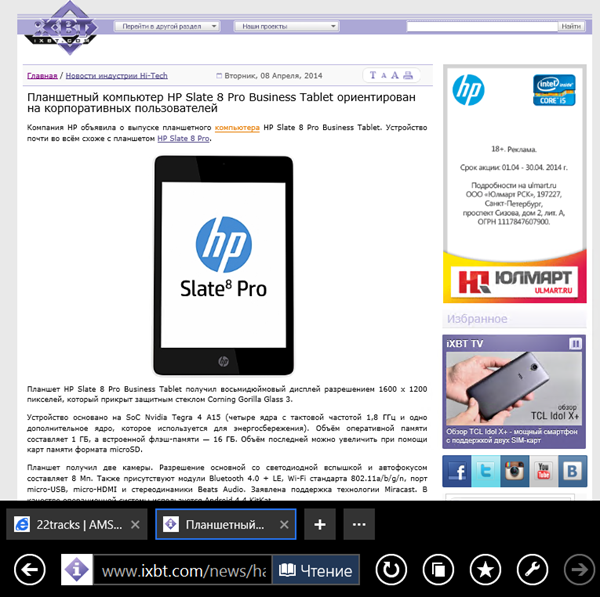
Task: Expand the Наши проекты dropdown
Action: 286,26
